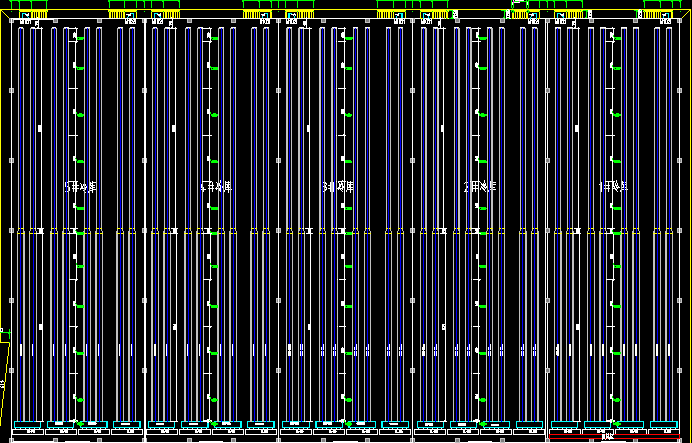
Task: Click the 1# cold room label text
Action: tap(614, 187)
